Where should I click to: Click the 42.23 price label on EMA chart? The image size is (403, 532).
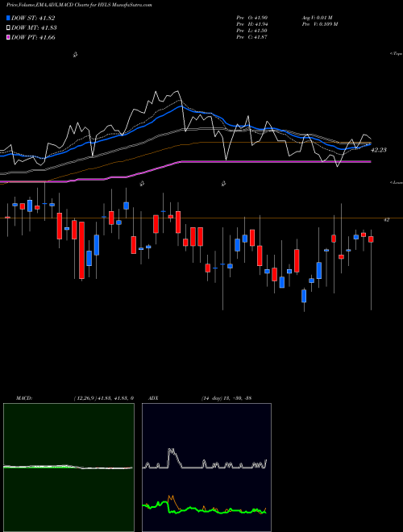379,150
